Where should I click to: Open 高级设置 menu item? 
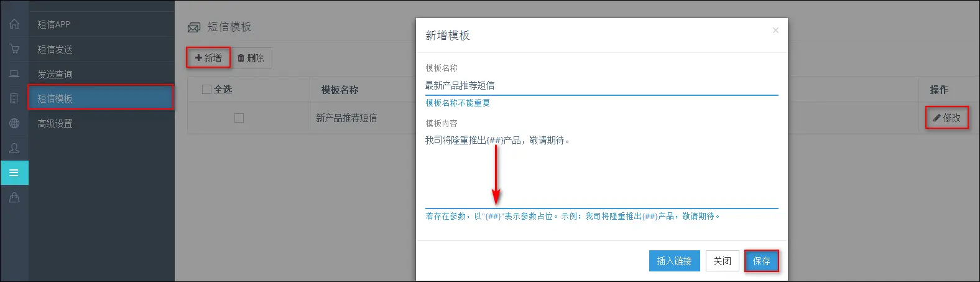[x=55, y=123]
